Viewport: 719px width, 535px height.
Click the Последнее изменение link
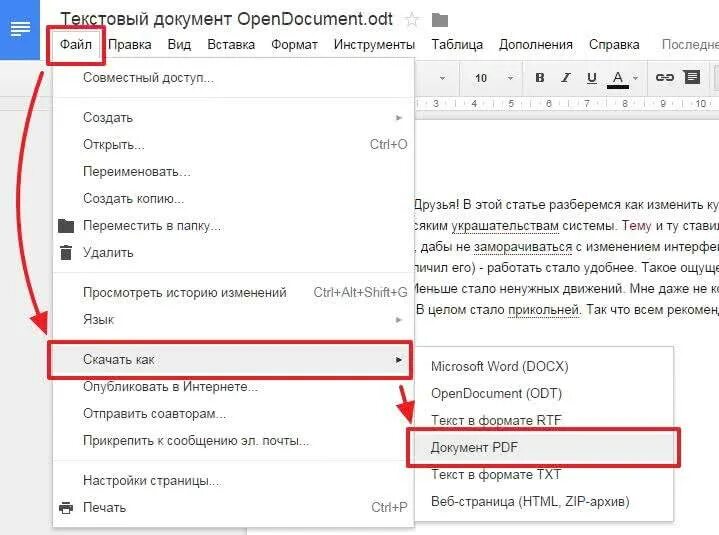point(690,44)
